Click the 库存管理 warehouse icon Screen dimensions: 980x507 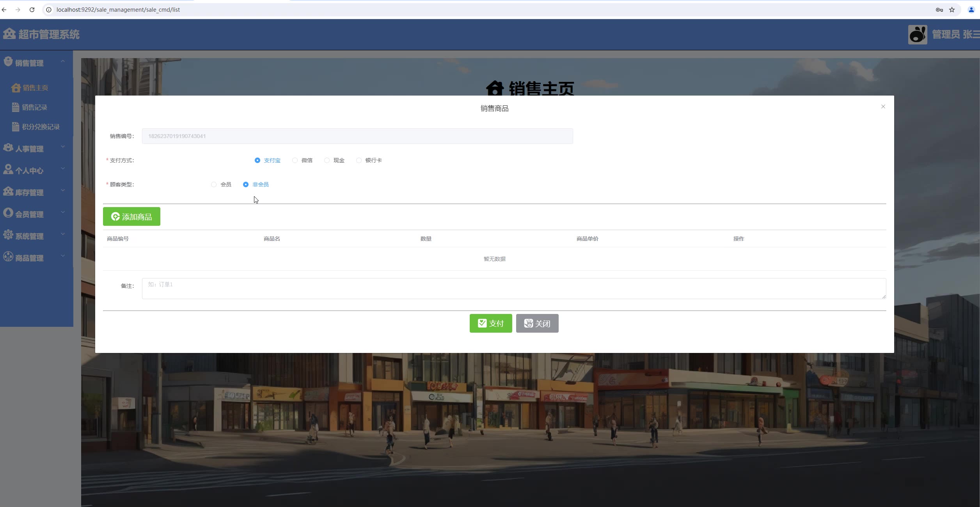click(x=8, y=191)
